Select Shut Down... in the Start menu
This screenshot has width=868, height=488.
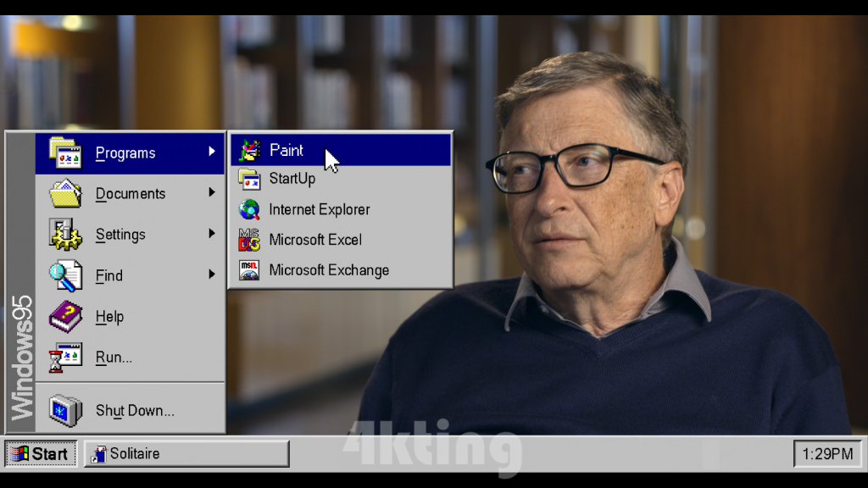(130, 411)
